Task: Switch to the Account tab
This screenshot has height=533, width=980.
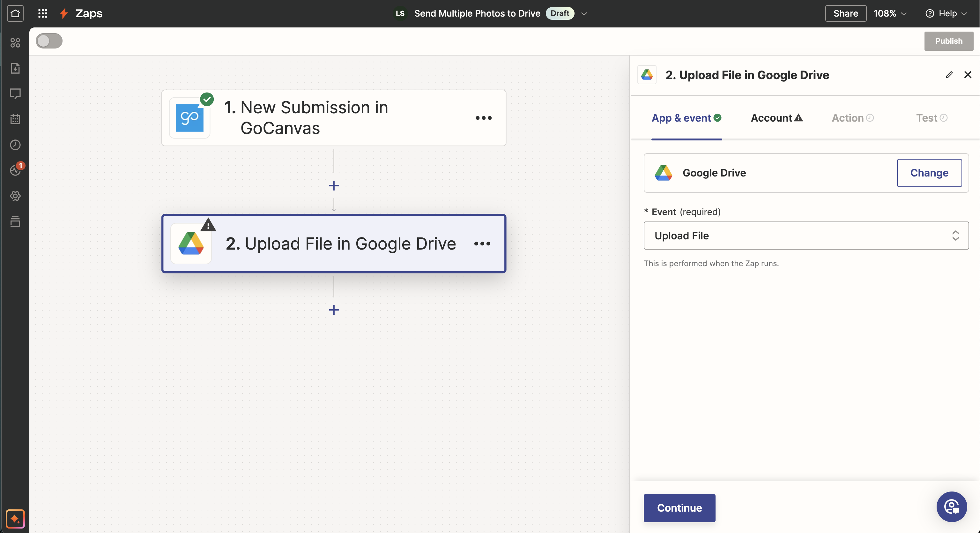Action: [x=776, y=118]
